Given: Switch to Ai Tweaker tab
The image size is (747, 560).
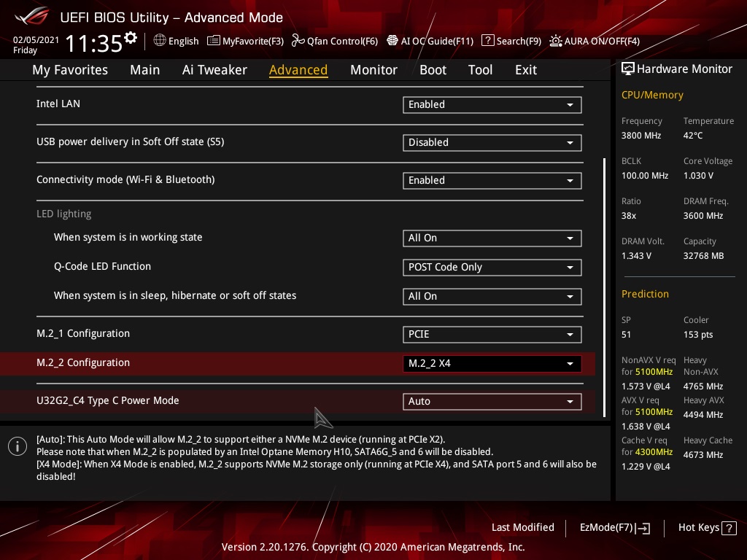Looking at the screenshot, I should (214, 70).
